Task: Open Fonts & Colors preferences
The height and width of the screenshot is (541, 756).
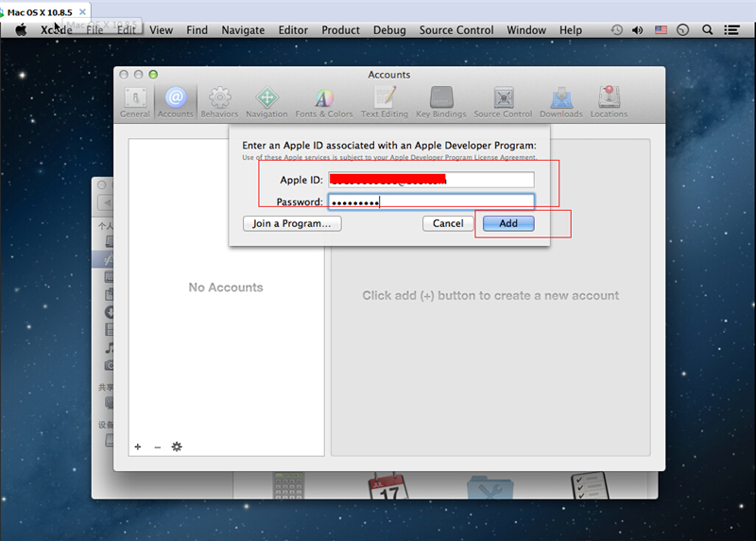Action: (x=324, y=102)
